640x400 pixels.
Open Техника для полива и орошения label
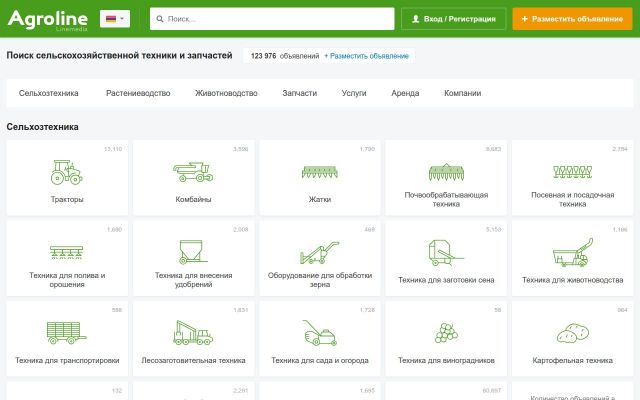click(67, 280)
